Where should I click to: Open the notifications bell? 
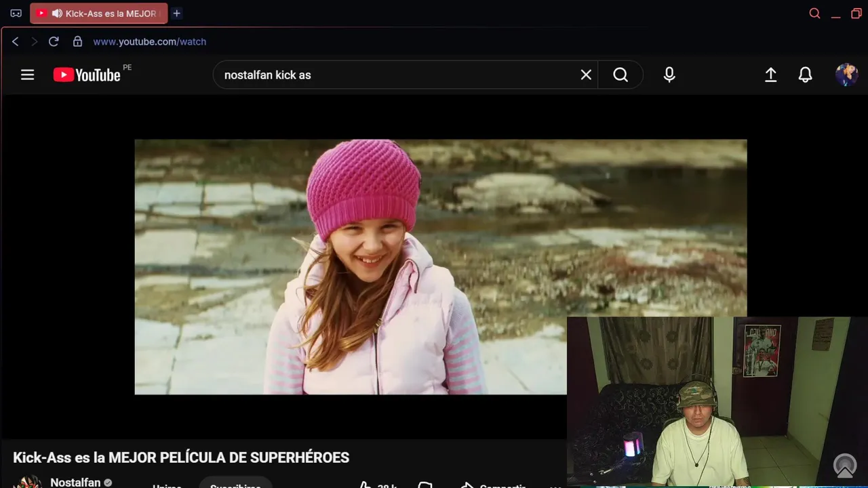[805, 75]
